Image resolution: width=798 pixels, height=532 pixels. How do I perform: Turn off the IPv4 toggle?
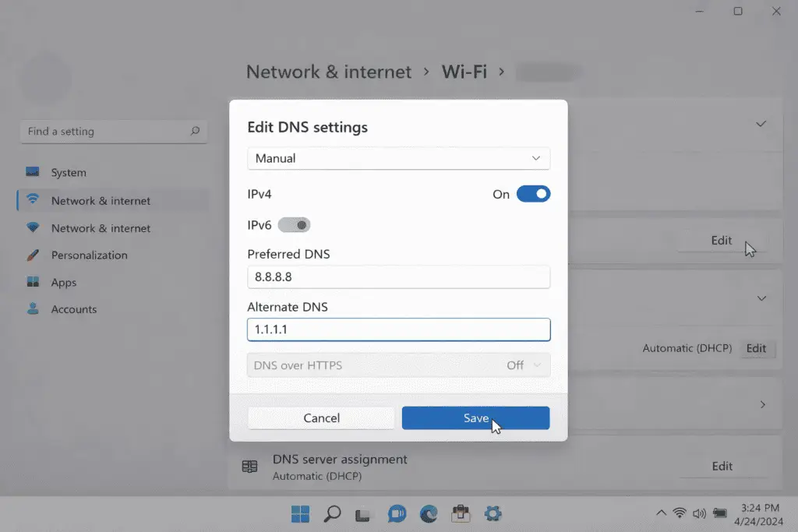click(x=533, y=194)
